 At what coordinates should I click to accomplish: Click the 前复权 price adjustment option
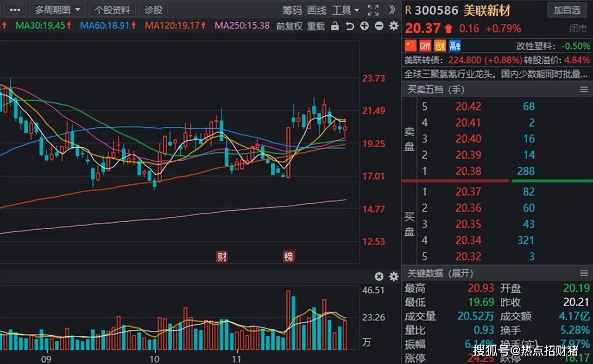[x=290, y=26]
